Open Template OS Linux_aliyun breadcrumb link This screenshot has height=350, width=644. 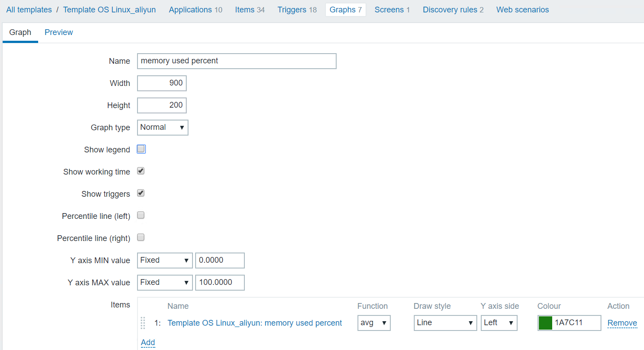[110, 10]
